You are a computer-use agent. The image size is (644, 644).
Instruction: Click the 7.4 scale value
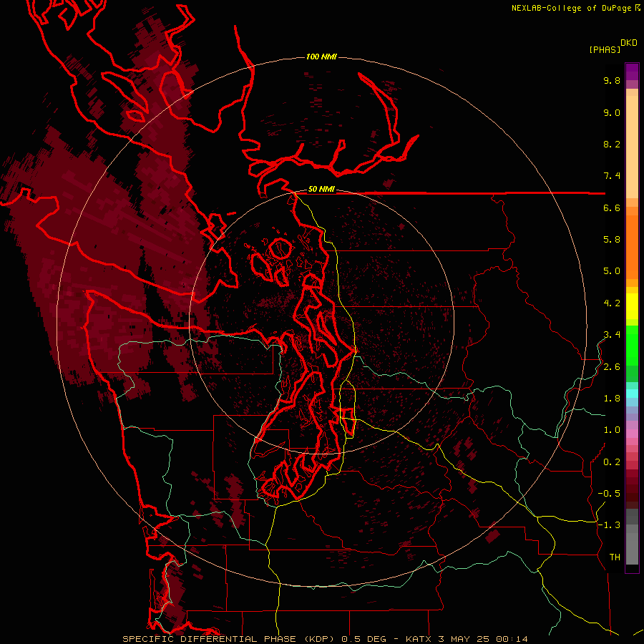612,176
